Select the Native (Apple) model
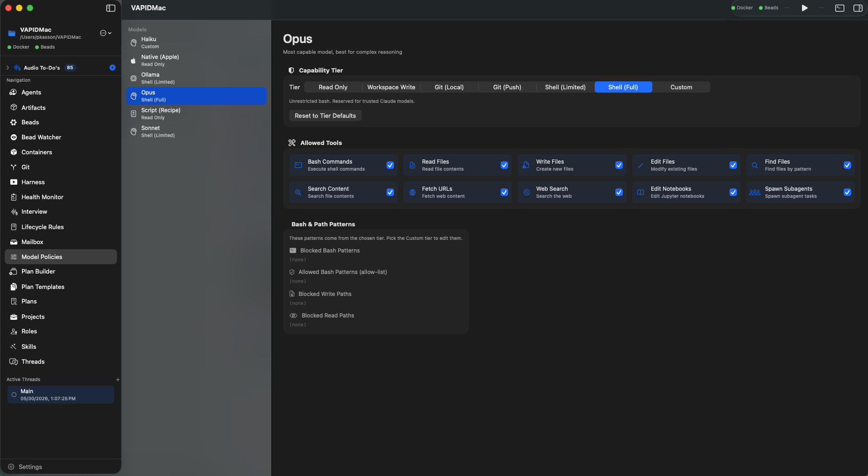868x476 pixels. [x=197, y=60]
